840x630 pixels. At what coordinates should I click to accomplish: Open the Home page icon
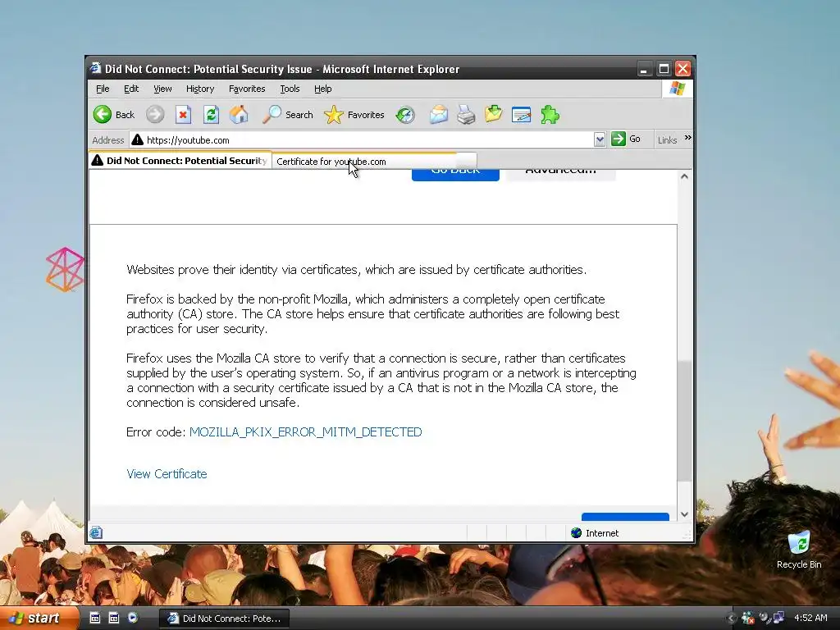click(x=239, y=114)
